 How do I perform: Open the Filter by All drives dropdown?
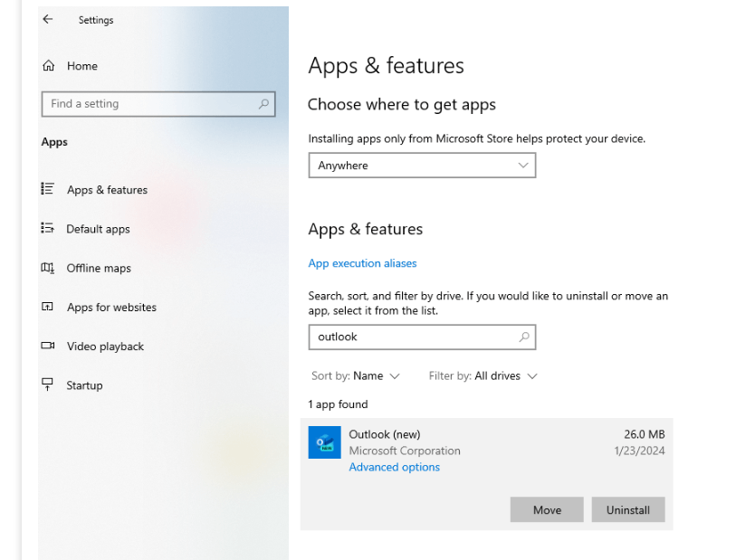483,375
